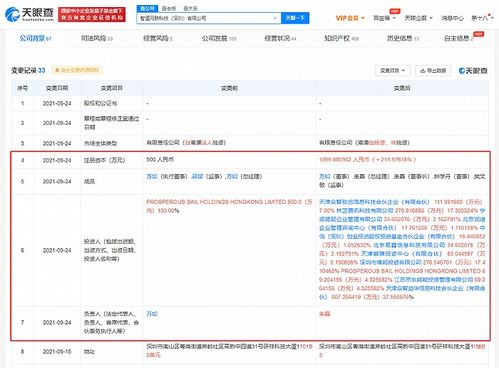This screenshot has height=368, width=499.
Task: Open the 自主信息 tab
Action: pyautogui.click(x=459, y=38)
